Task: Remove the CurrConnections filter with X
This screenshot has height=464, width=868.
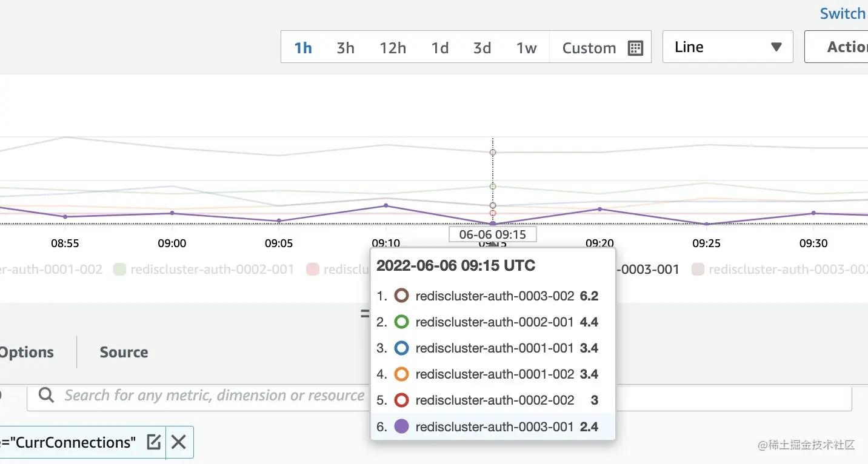Action: point(178,442)
